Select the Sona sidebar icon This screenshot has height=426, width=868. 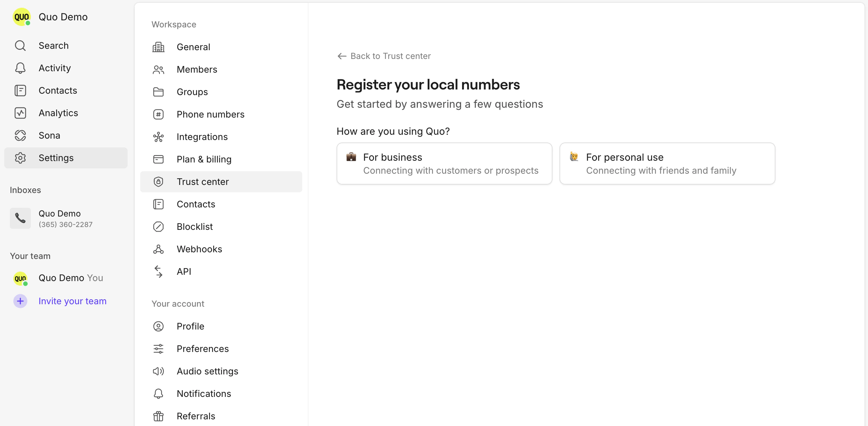coord(20,135)
